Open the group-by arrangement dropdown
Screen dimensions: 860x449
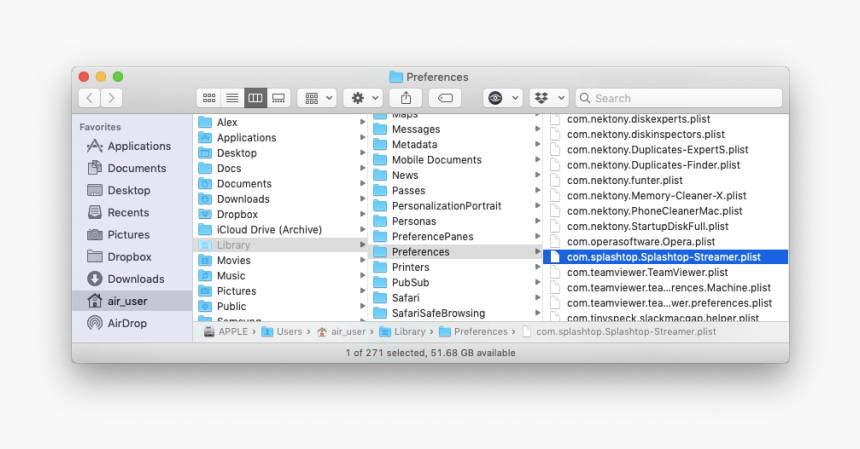[x=317, y=98]
